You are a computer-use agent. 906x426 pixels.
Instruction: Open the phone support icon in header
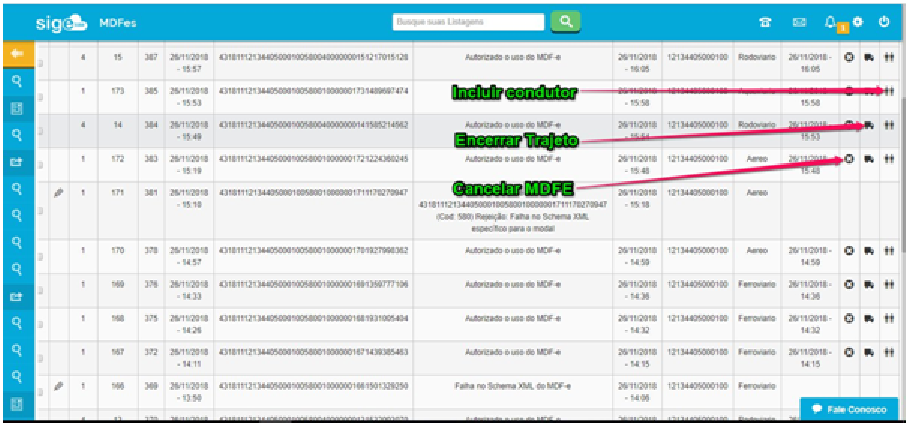click(x=765, y=22)
